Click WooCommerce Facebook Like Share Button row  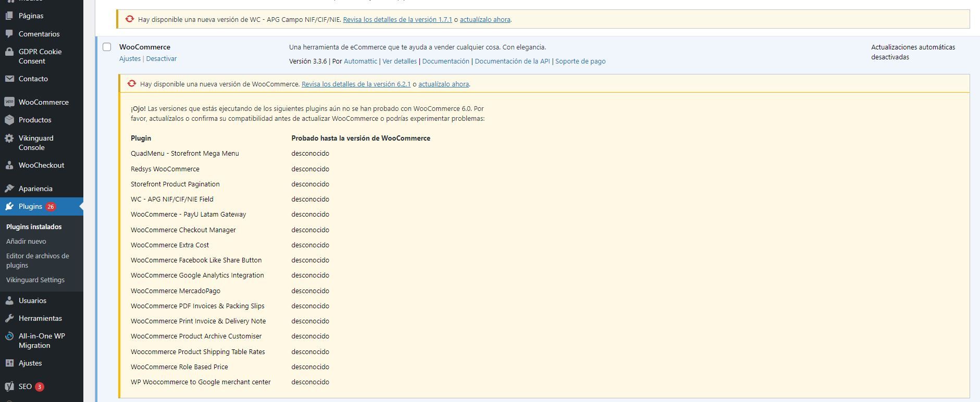tap(196, 260)
